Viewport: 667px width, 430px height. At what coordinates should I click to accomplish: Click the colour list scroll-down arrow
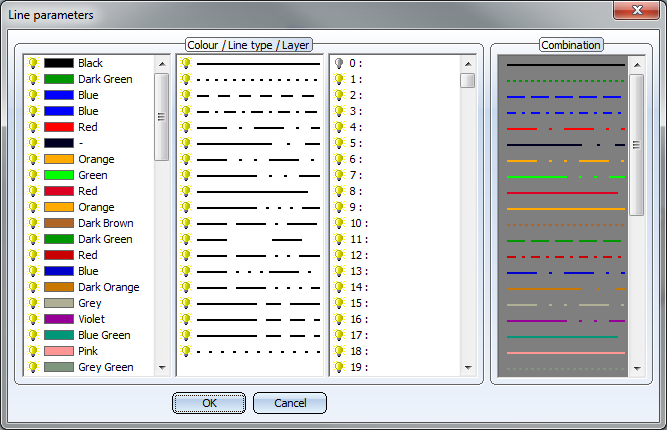pos(162,367)
